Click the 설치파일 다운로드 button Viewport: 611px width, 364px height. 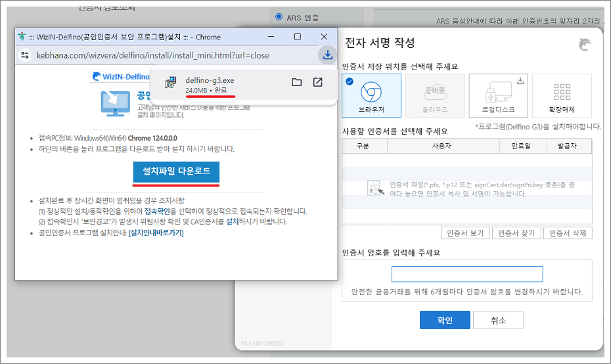pos(176,171)
